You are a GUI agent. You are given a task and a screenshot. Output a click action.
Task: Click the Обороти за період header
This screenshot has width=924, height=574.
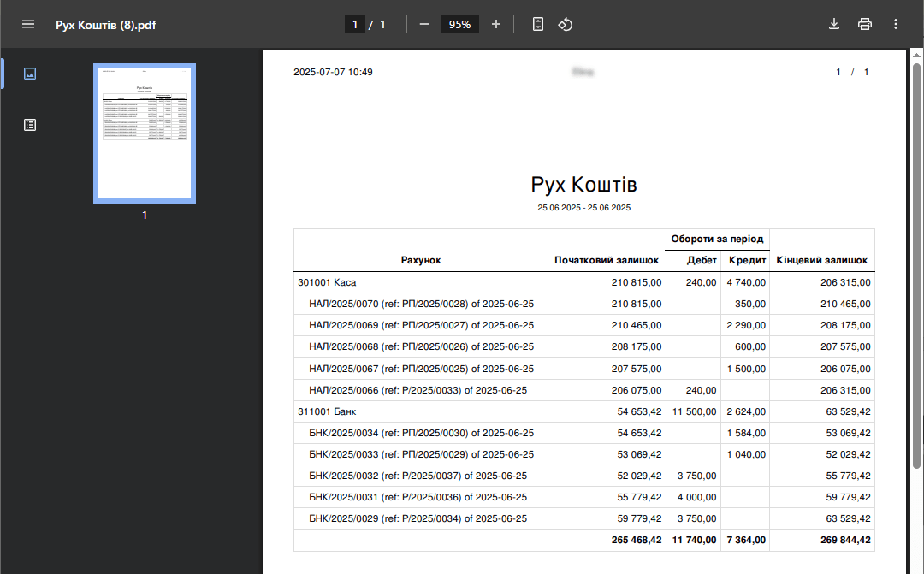coord(717,239)
